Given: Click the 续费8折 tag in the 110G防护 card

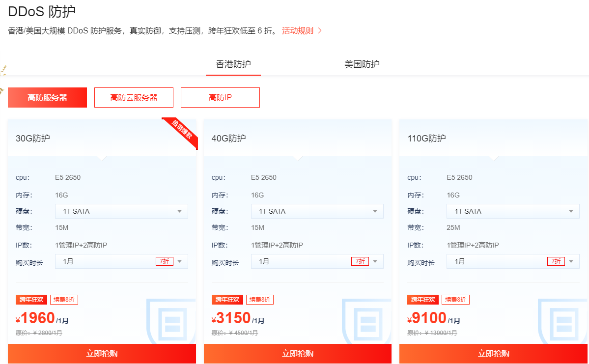Looking at the screenshot, I should (x=455, y=299).
